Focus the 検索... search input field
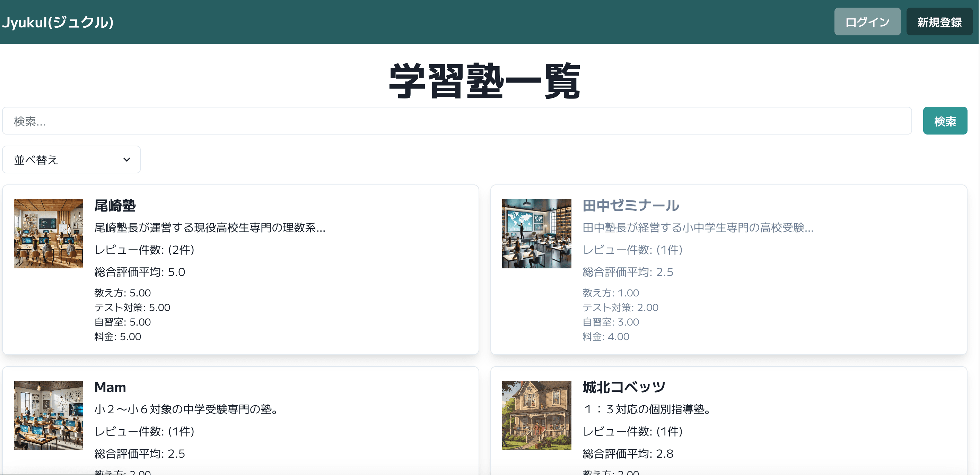The width and height of the screenshot is (980, 475). [457, 121]
